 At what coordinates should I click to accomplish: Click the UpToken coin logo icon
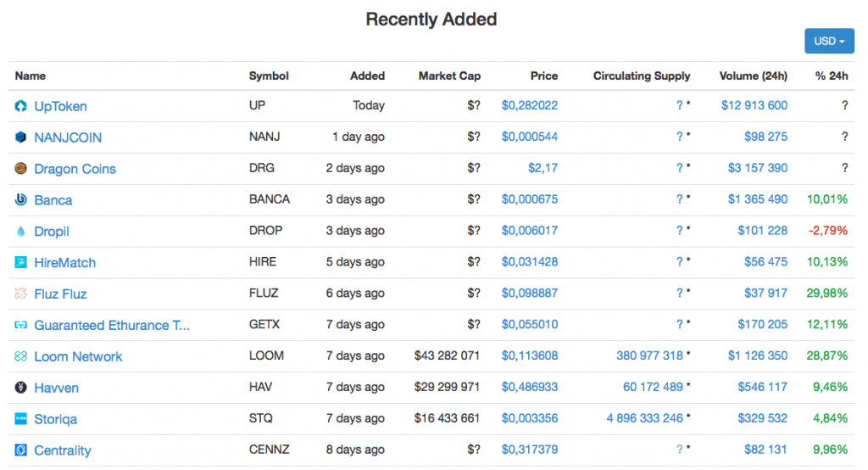point(21,106)
